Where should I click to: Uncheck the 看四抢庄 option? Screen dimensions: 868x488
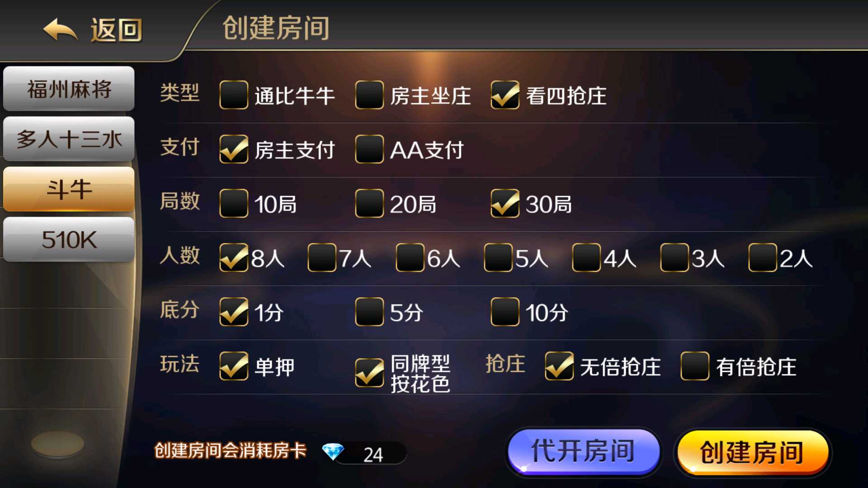click(505, 95)
